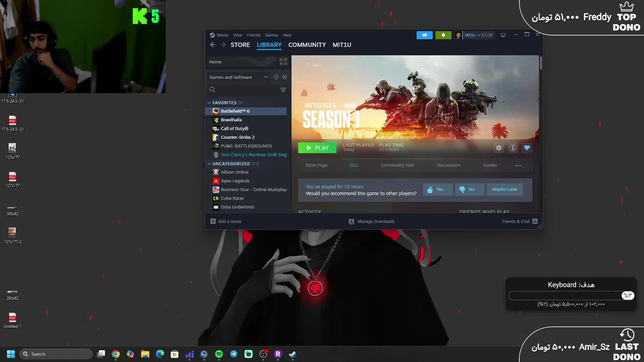Sort library by recent activity clock
The image size is (644, 362).
[276, 77]
